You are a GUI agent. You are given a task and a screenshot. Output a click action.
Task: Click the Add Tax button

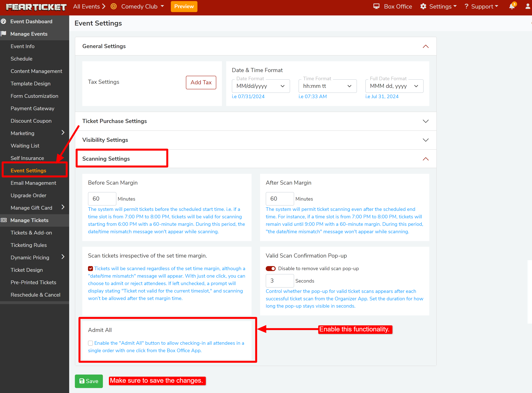201,83
